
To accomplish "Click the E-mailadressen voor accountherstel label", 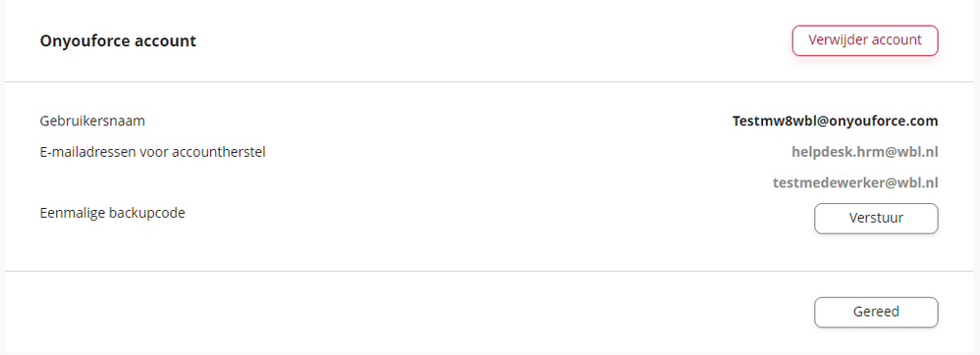I will coord(152,152).
